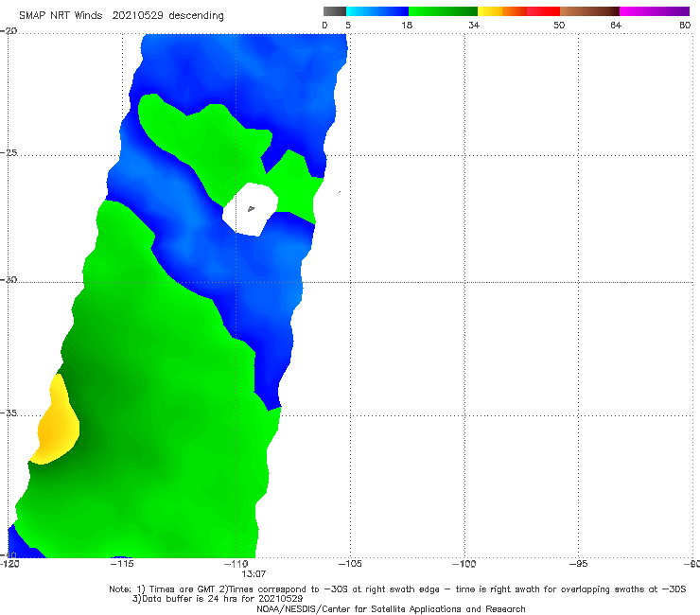700x615 pixels.
Task: Click the '20210529' date in the title
Action: (137, 16)
